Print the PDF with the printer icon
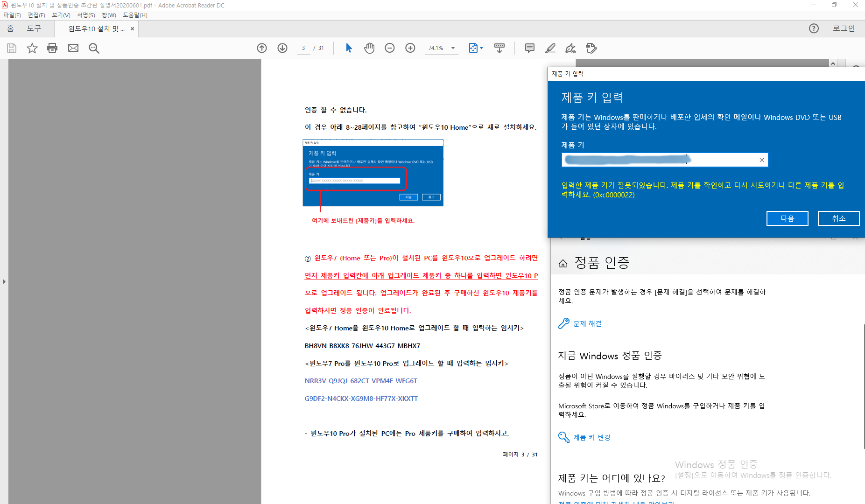 (x=52, y=48)
